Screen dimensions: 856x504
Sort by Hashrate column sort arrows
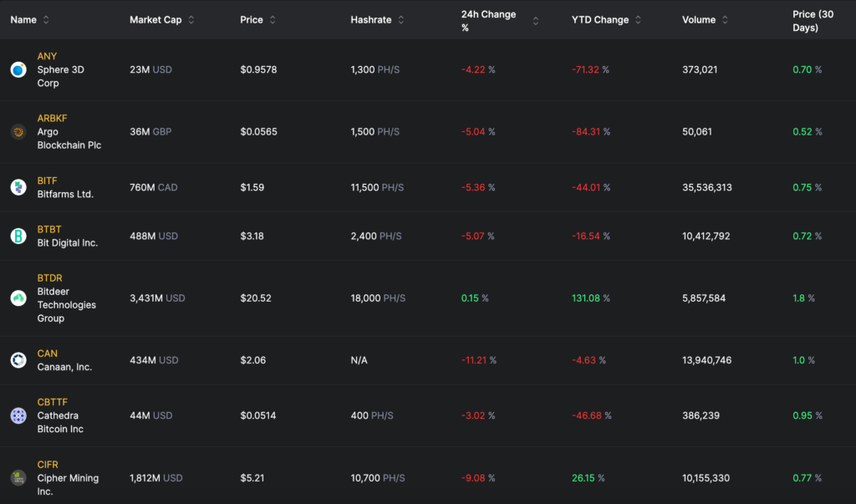(x=401, y=20)
